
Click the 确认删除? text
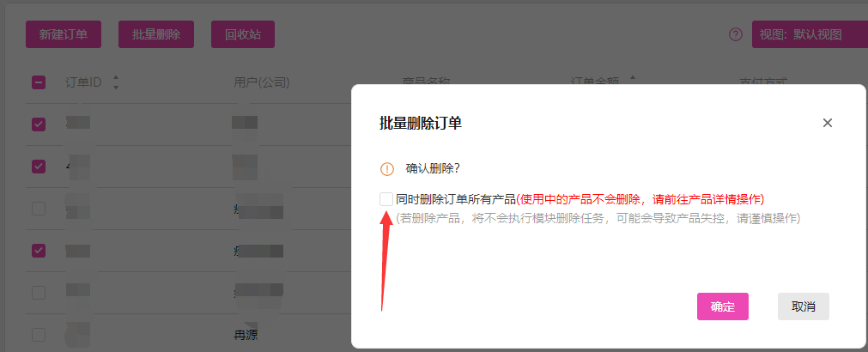tap(433, 169)
